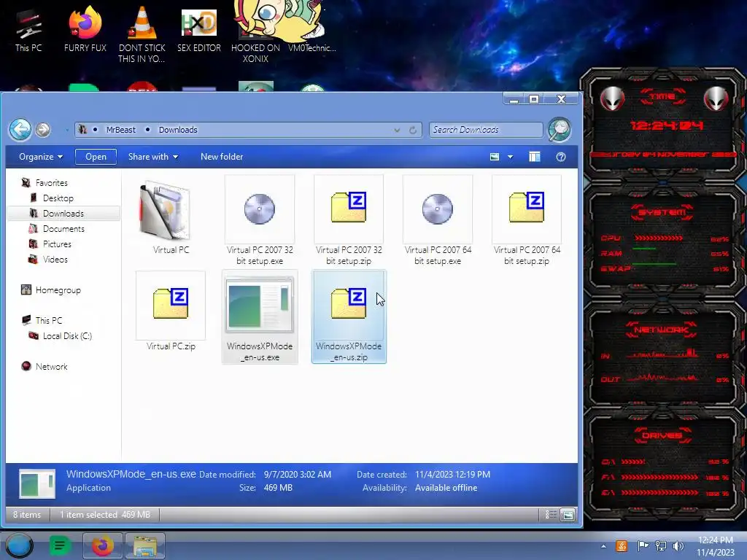Select Homegroup in navigation pane
Screen dimensions: 747x560
click(58, 290)
